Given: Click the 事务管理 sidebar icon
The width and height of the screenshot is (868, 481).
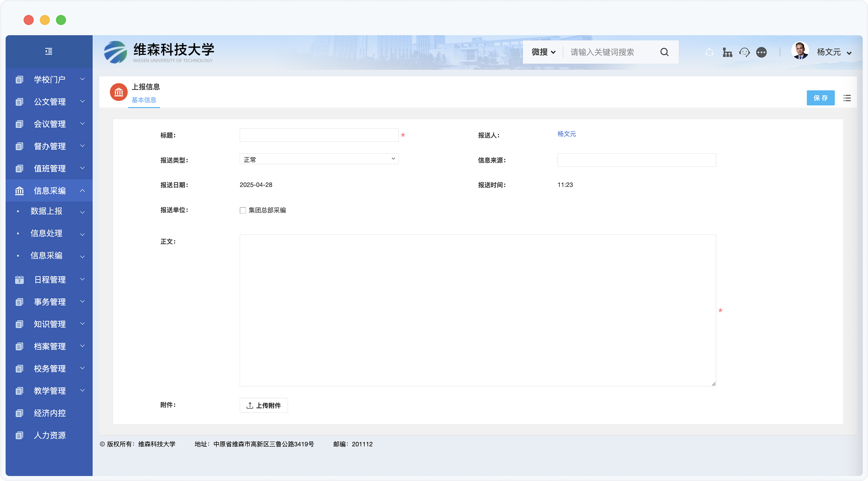Looking at the screenshot, I should [20, 302].
